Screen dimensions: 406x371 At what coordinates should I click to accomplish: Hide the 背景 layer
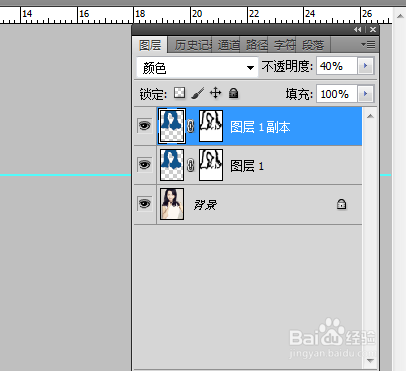point(144,204)
